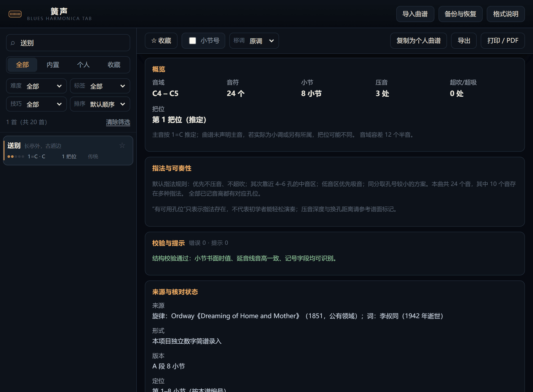
Task: Click the A 段 8 小节 version text
Action: point(169,366)
